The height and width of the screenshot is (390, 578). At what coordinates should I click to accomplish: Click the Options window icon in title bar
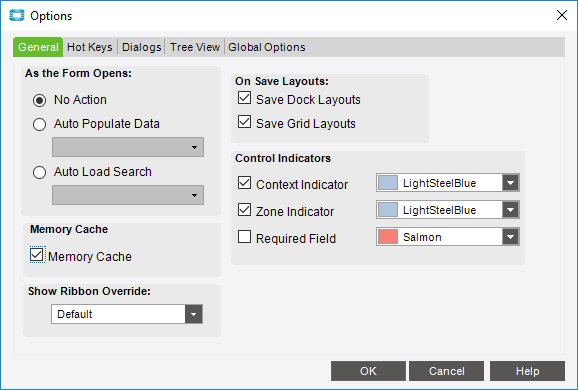pyautogui.click(x=17, y=15)
